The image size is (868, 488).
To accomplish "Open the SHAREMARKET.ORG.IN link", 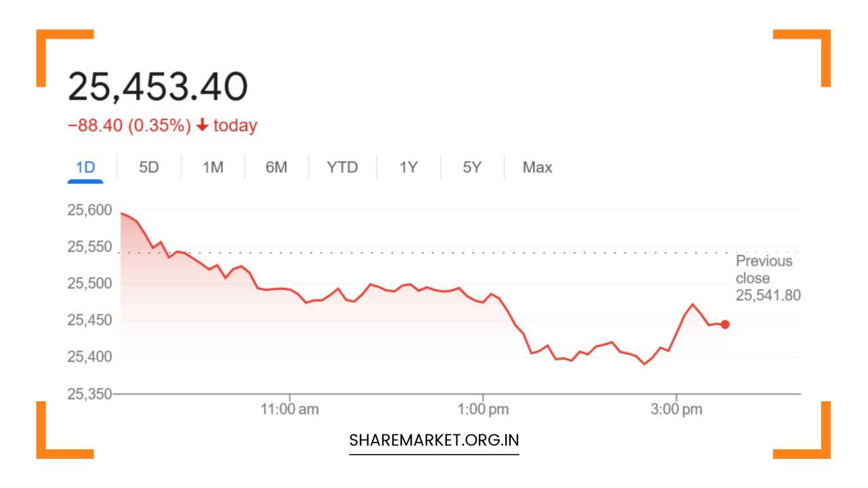I will point(433,440).
